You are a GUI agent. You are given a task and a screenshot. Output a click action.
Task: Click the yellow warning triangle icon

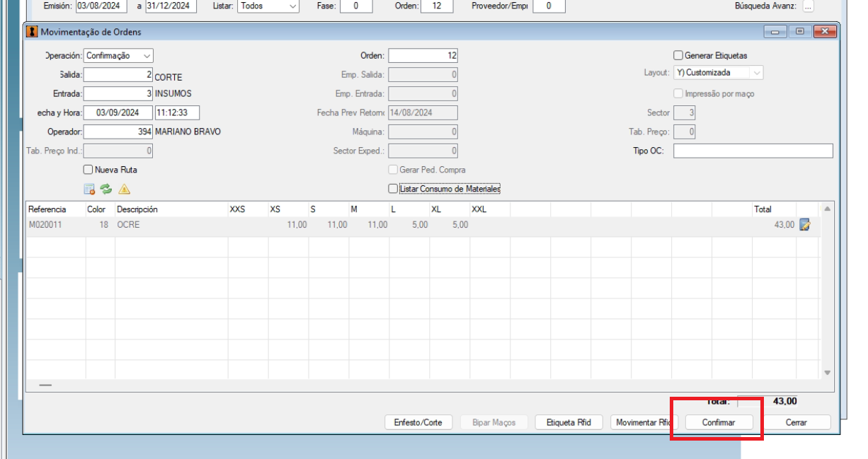pos(124,189)
